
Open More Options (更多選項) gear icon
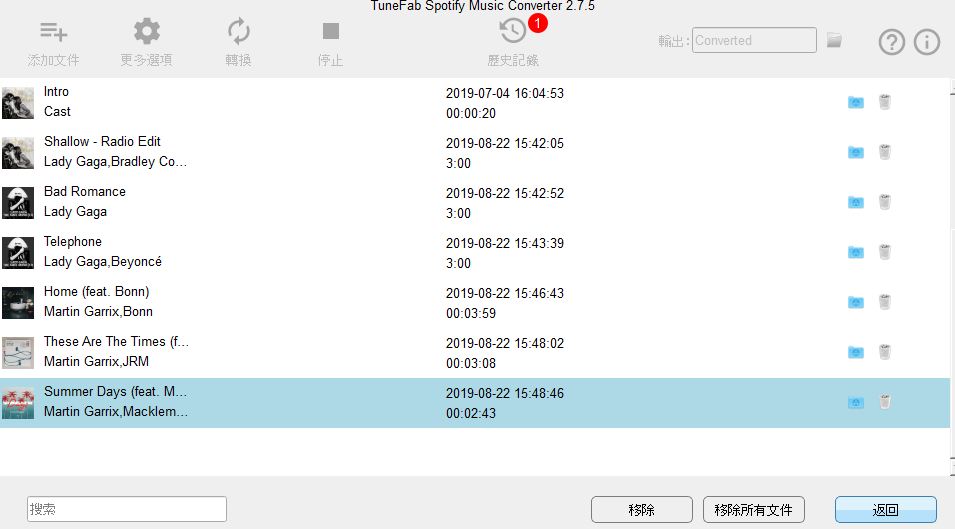point(146,31)
